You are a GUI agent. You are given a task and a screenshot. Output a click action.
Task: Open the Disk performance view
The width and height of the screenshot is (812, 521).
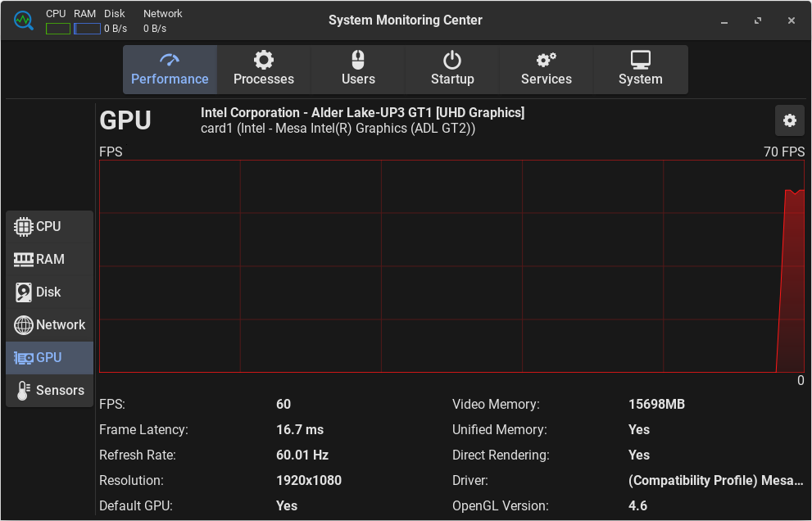49,292
